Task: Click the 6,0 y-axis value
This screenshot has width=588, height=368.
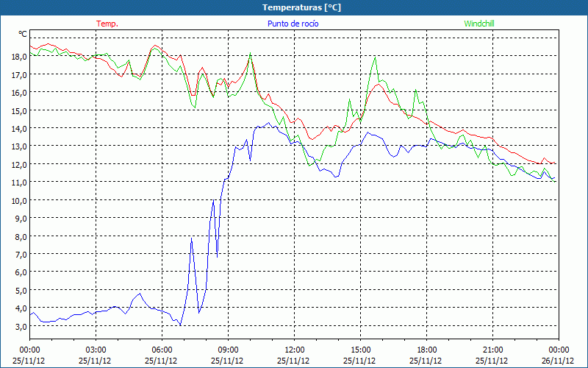Action: 21,272
